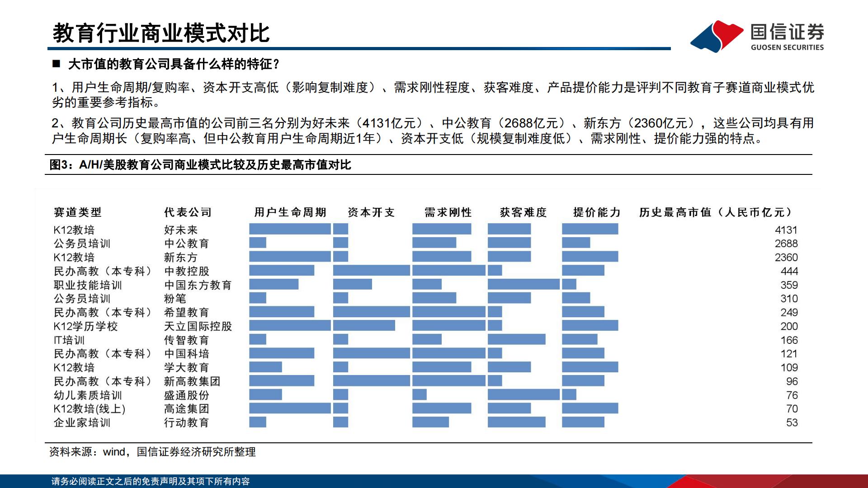Click market value 70
Image resolution: width=868 pixels, height=488 pixels.
click(792, 409)
